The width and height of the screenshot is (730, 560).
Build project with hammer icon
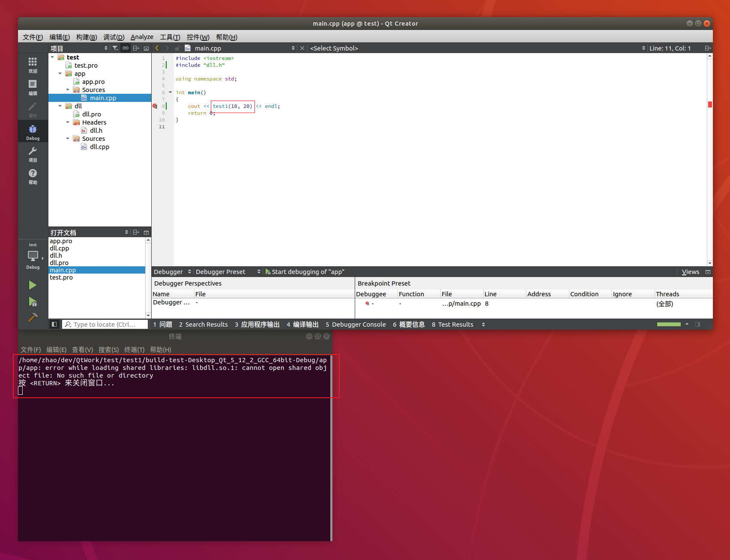coord(33,317)
